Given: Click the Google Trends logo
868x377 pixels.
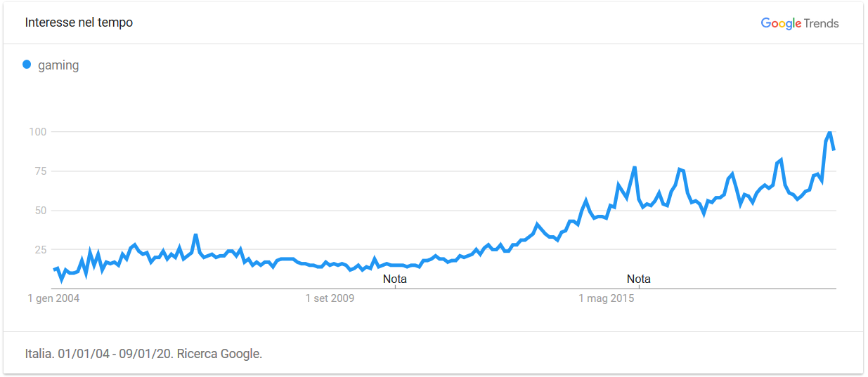Looking at the screenshot, I should pos(800,23).
